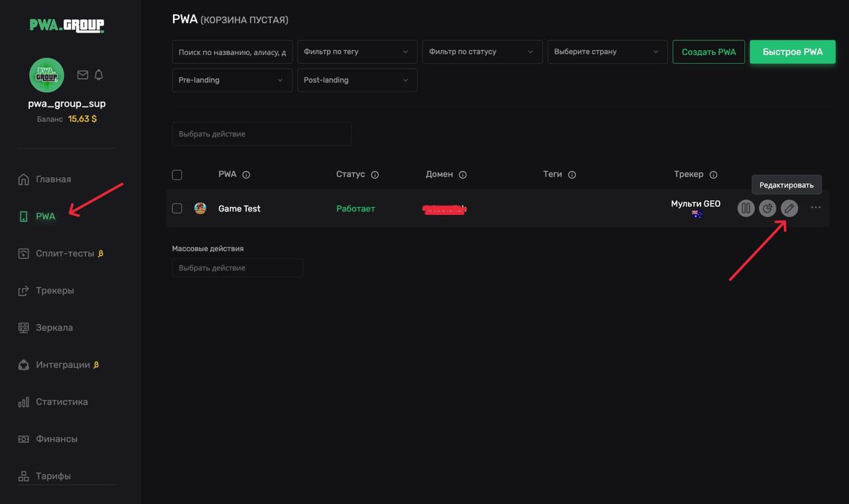Open the mail envelope icon
Screen dimensions: 849x504
82,75
